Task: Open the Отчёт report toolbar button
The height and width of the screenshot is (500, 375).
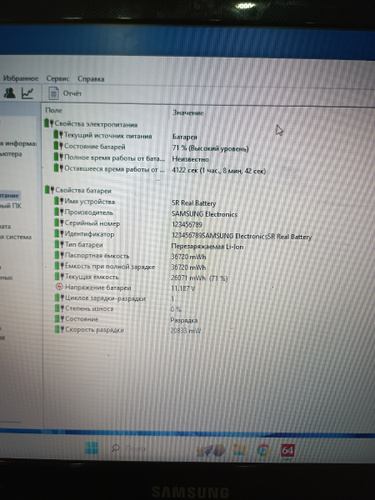Action: click(x=65, y=93)
